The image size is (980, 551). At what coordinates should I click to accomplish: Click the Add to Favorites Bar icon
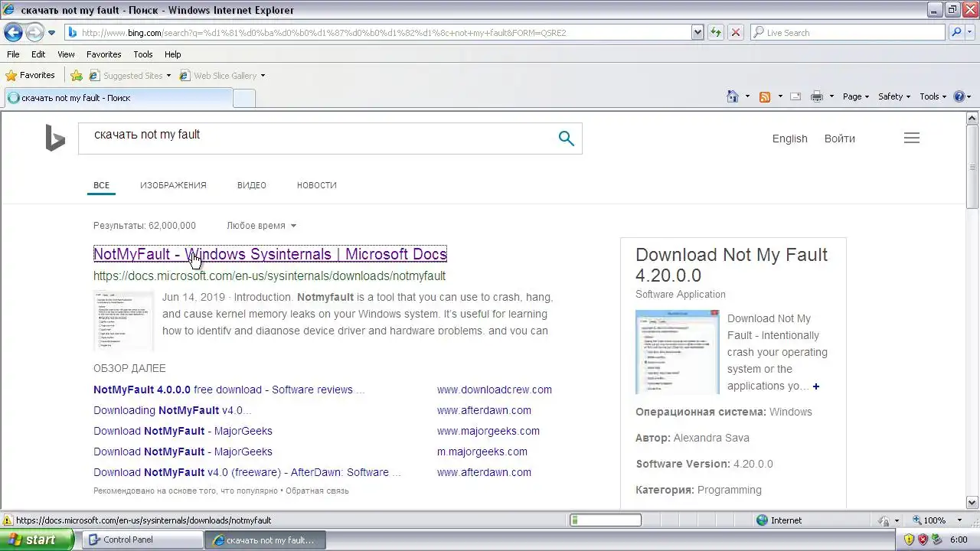point(77,75)
